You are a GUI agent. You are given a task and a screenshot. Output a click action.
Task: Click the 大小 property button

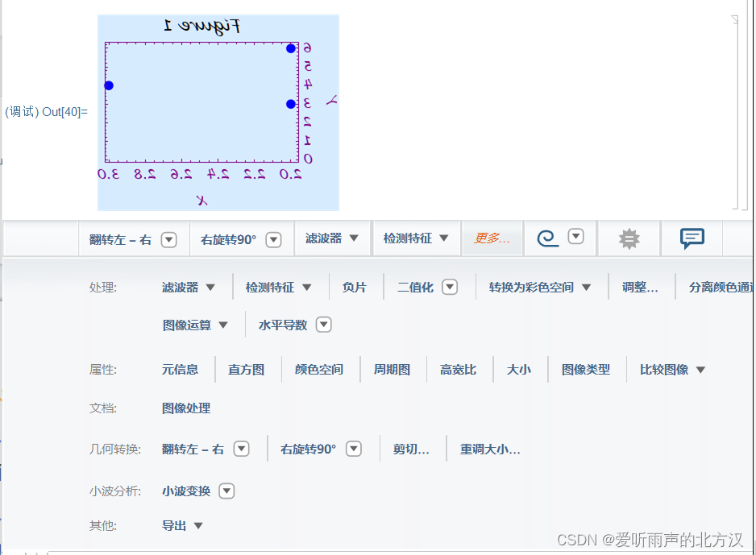pos(519,370)
